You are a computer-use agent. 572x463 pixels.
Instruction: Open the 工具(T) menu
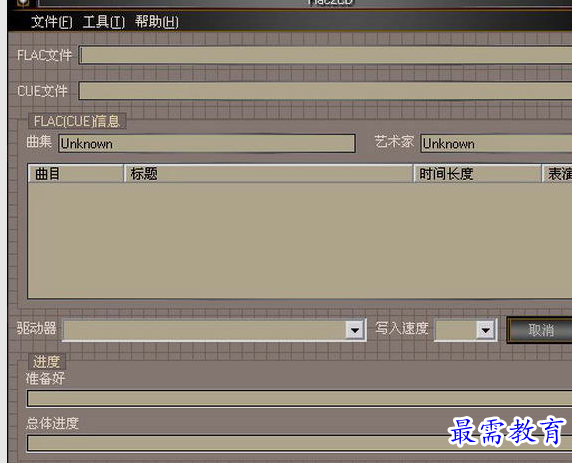pyautogui.click(x=104, y=22)
